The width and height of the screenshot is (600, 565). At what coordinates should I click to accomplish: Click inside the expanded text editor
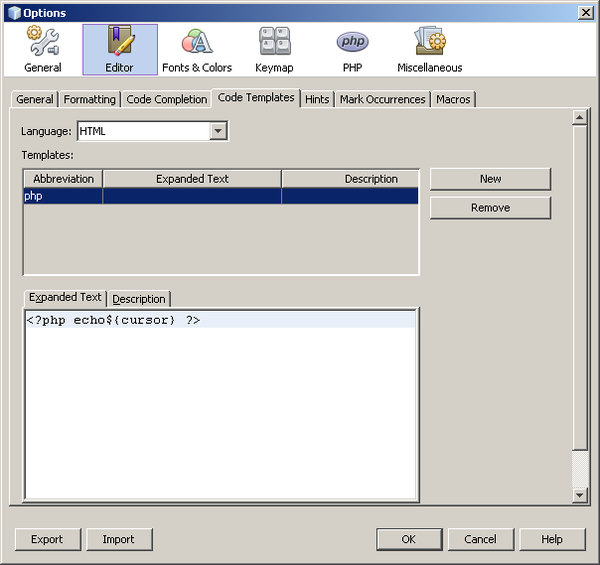(x=220, y=410)
